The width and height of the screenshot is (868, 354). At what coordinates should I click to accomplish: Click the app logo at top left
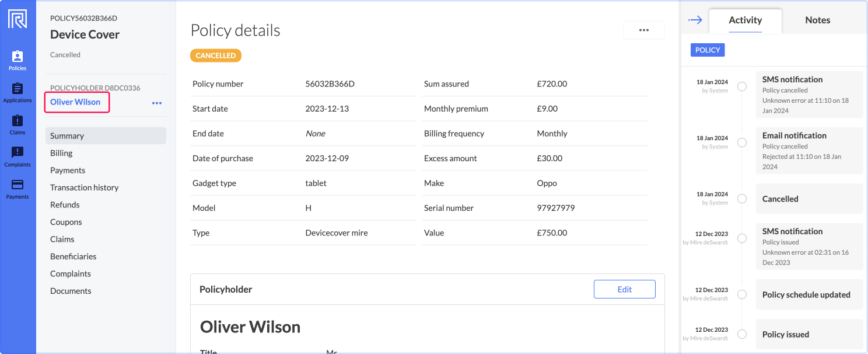(17, 18)
